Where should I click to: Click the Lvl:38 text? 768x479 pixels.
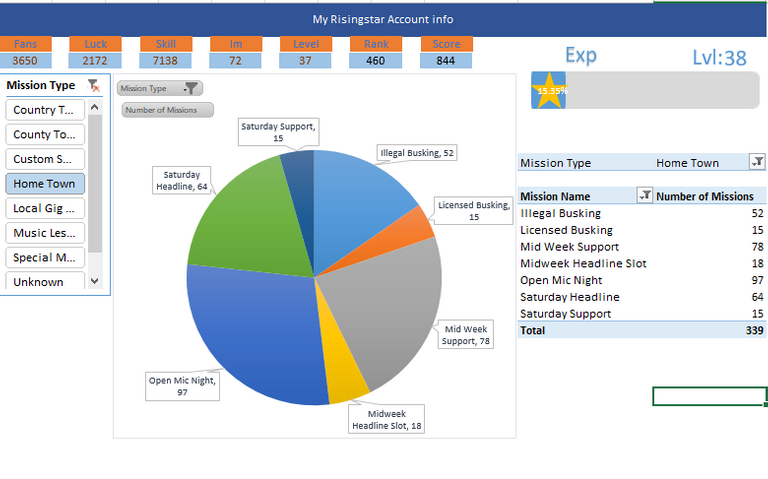coord(720,58)
